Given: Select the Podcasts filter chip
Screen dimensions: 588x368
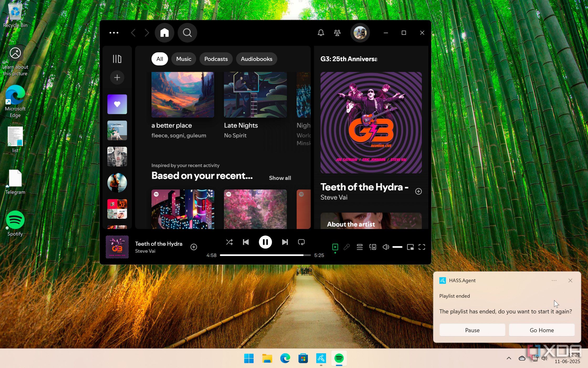Looking at the screenshot, I should 216,59.
